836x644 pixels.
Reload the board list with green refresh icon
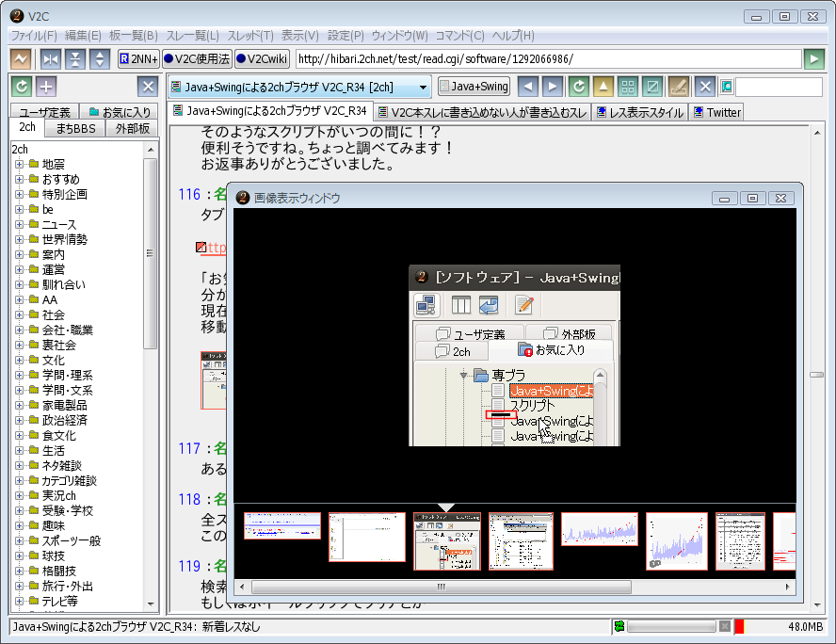22,87
